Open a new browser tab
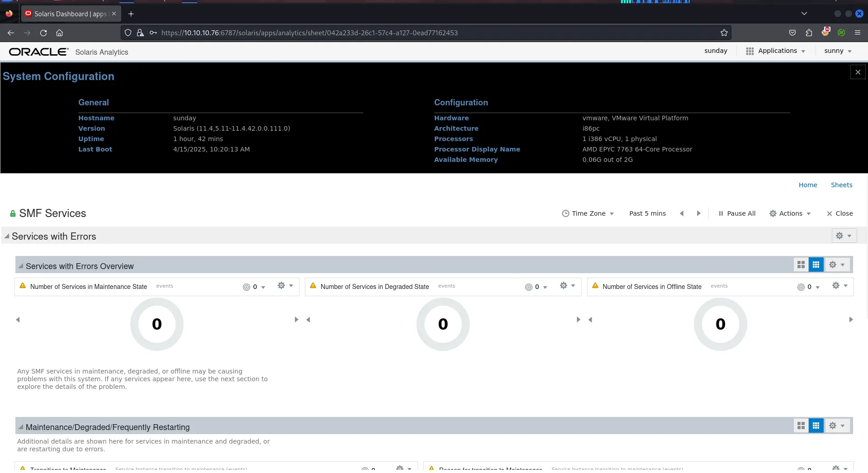The image size is (868, 473). (131, 14)
